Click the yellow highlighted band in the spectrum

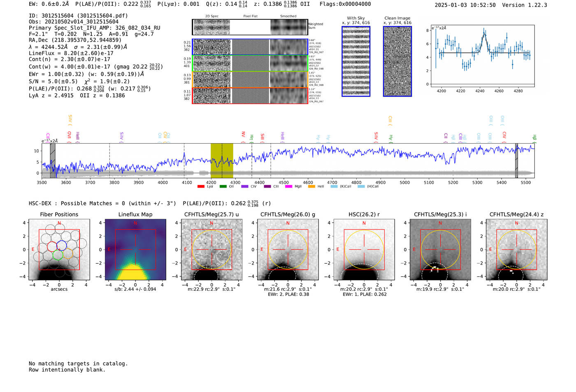pos(222,160)
